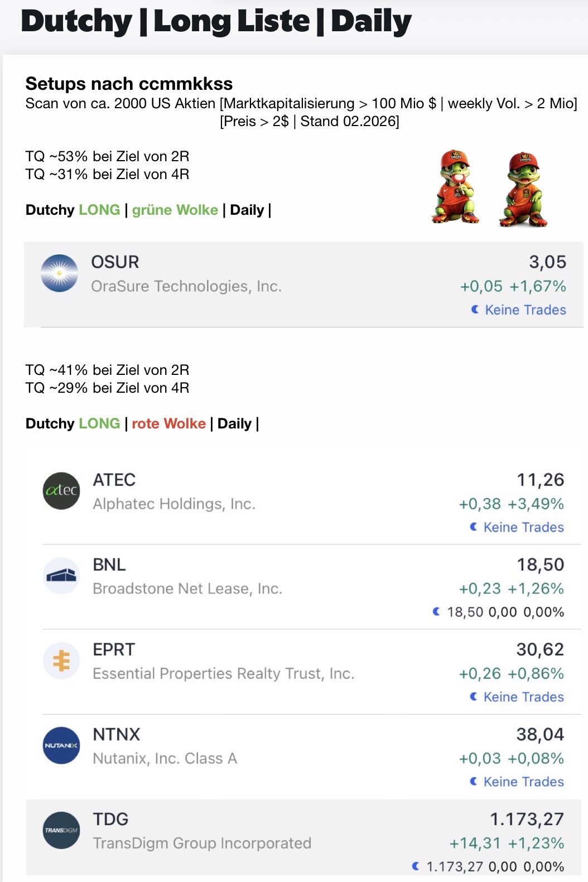
Task: Select the Nutanix, Inc. Class A name
Action: tap(165, 759)
